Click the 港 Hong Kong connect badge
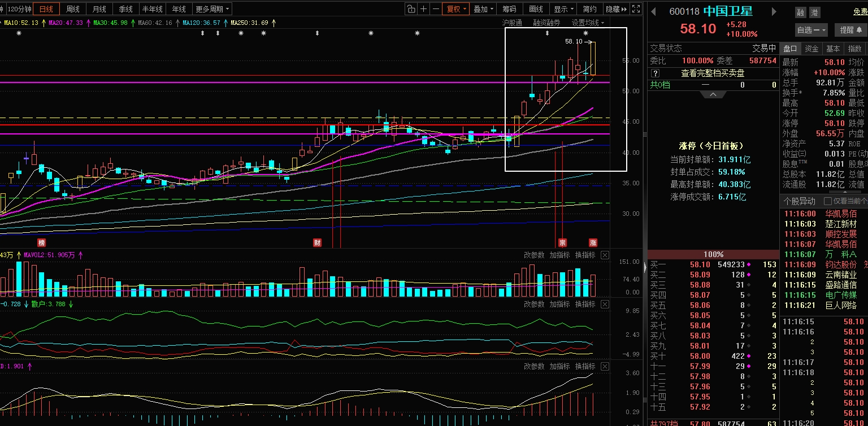868x426 pixels. (x=814, y=12)
